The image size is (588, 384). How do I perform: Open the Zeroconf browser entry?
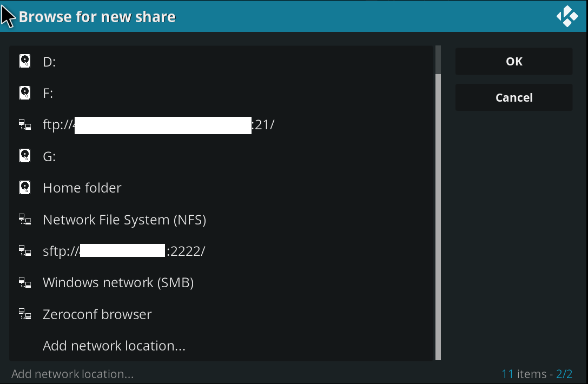(x=97, y=314)
